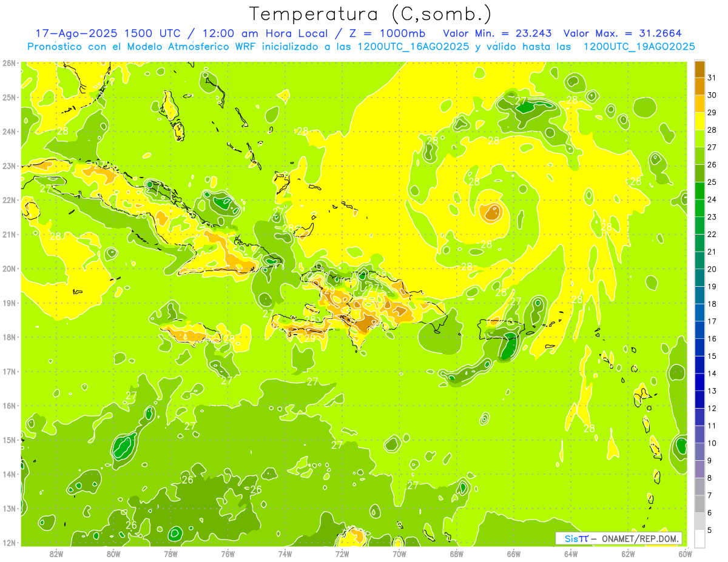Click the '64W' longitude label
The width and height of the screenshot is (728, 562).
click(571, 554)
